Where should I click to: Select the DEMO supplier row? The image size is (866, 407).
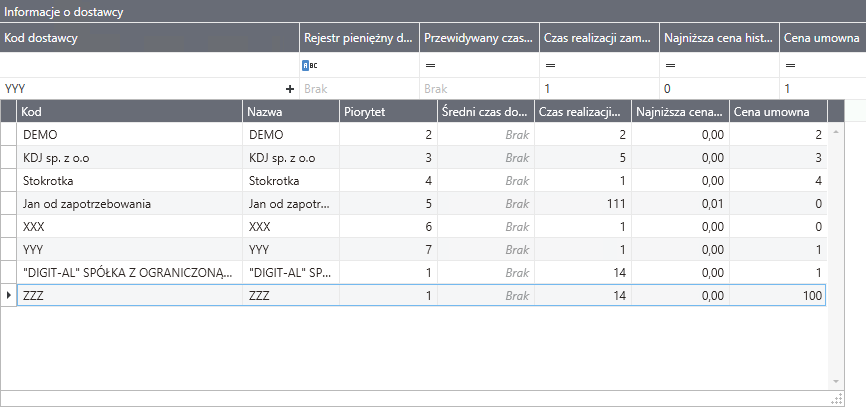pos(130,134)
